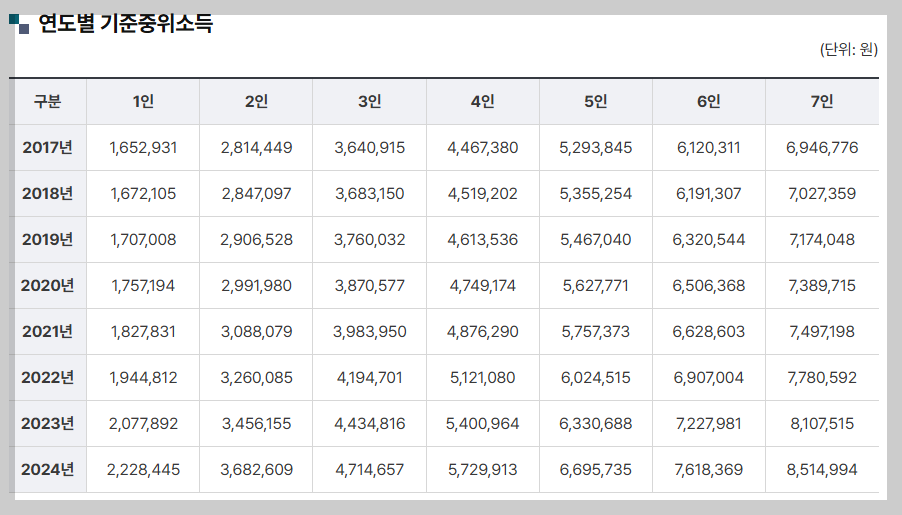Select cell value 3,640,915
The width and height of the screenshot is (902, 515).
(370, 148)
